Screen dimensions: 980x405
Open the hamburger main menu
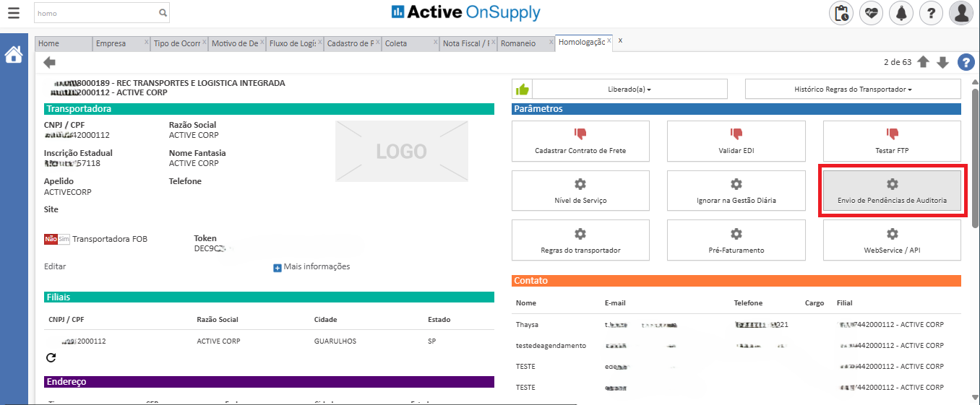coord(13,12)
